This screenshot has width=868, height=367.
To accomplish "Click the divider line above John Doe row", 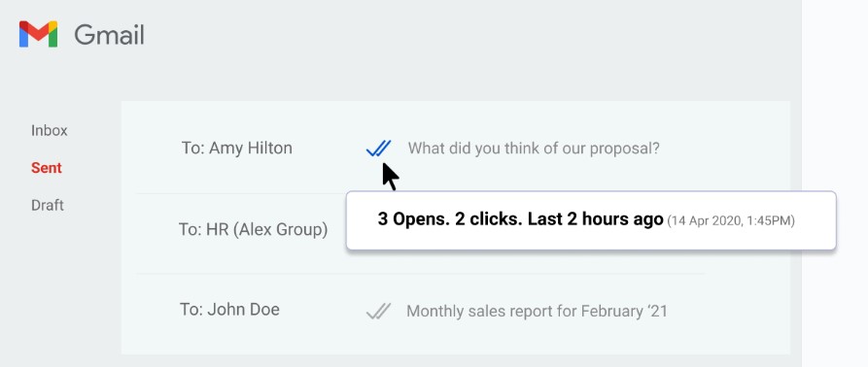I will (421, 273).
